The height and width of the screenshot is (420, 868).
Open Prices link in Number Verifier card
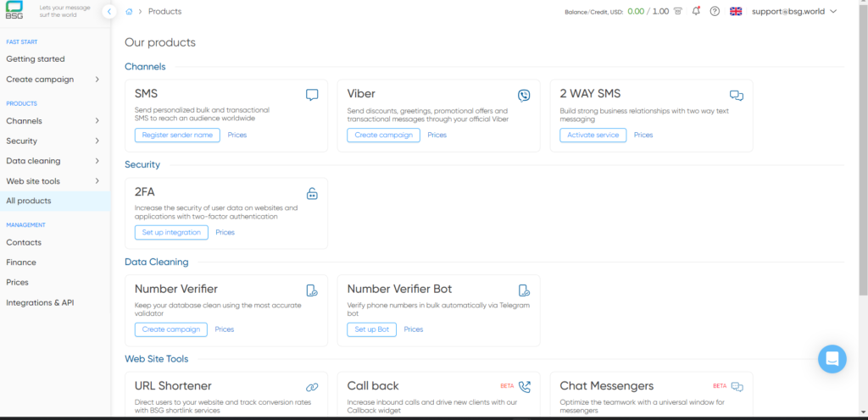click(225, 329)
